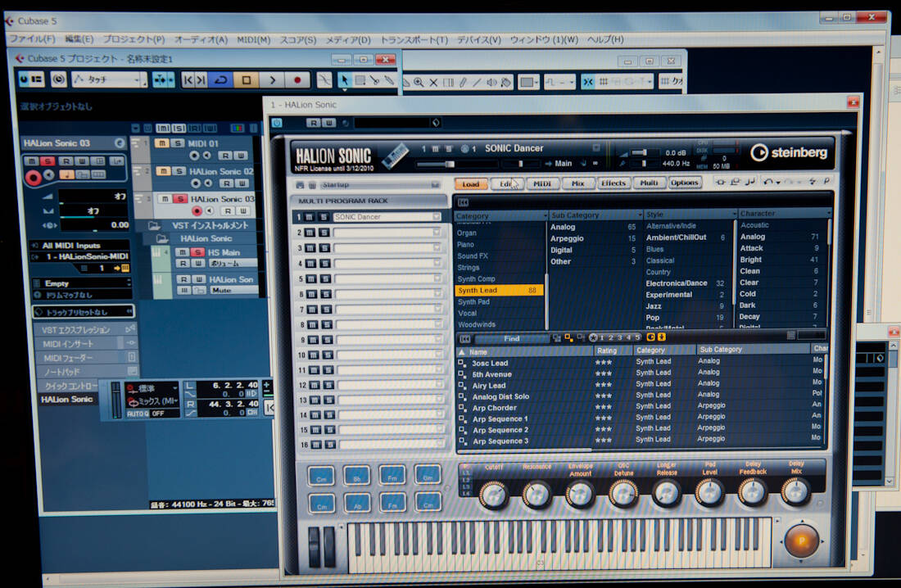Click the red Record button in toolbar
Viewport: 901px width, 588px height.
(297, 80)
